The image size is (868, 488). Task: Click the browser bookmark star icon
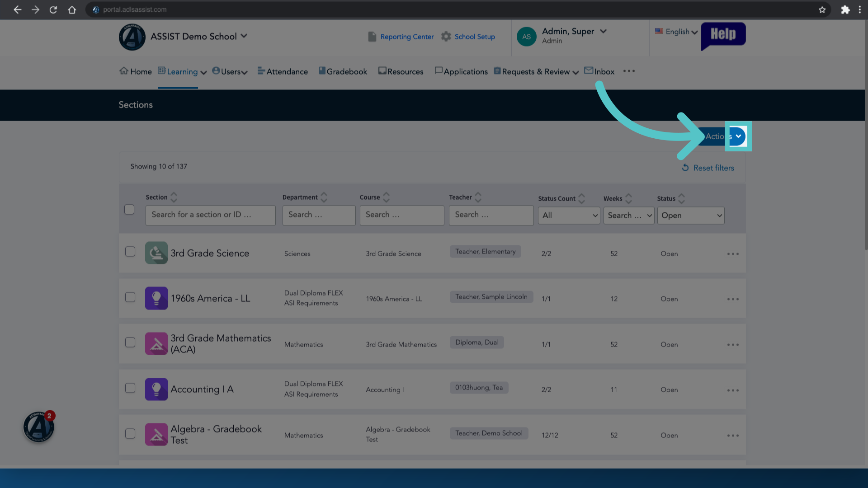pos(822,9)
